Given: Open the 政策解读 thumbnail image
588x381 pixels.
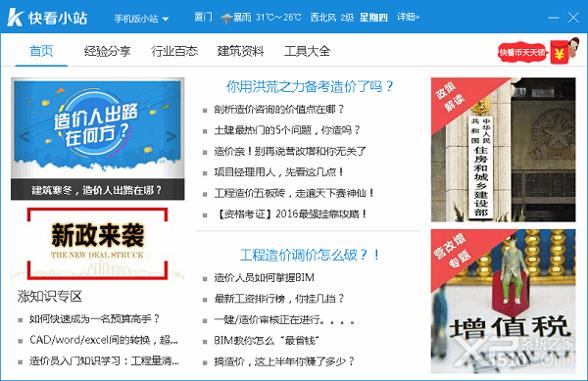Looking at the screenshot, I should click(x=504, y=150).
